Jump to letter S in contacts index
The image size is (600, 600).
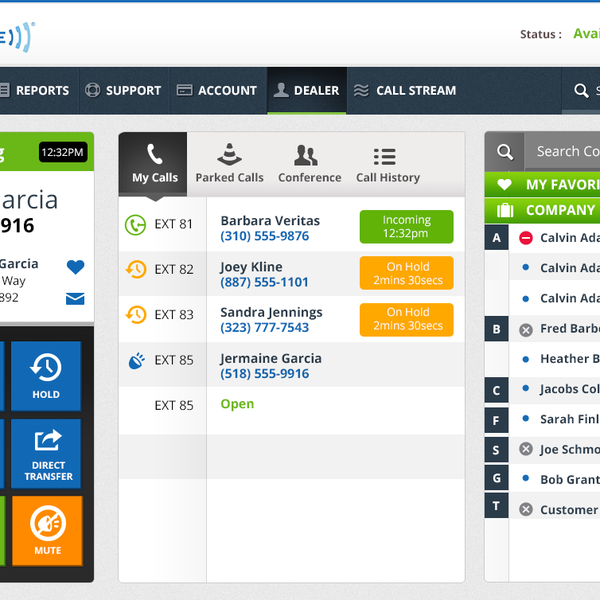click(x=496, y=450)
